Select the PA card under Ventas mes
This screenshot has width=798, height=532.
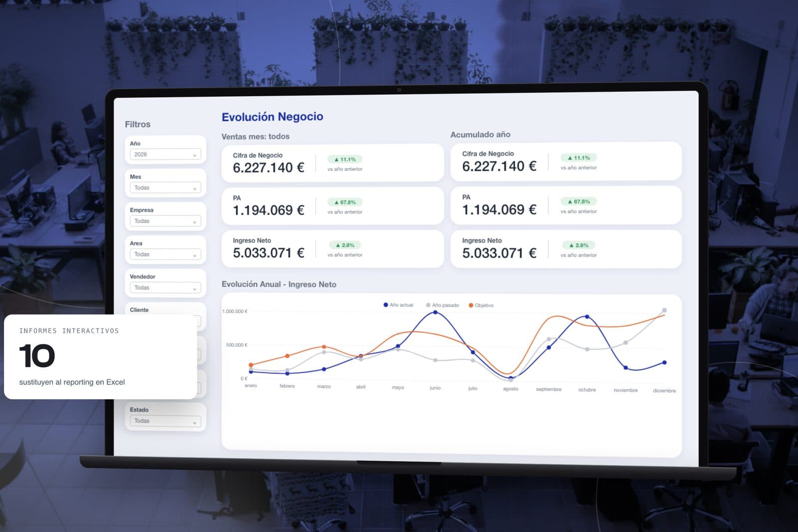click(x=333, y=205)
